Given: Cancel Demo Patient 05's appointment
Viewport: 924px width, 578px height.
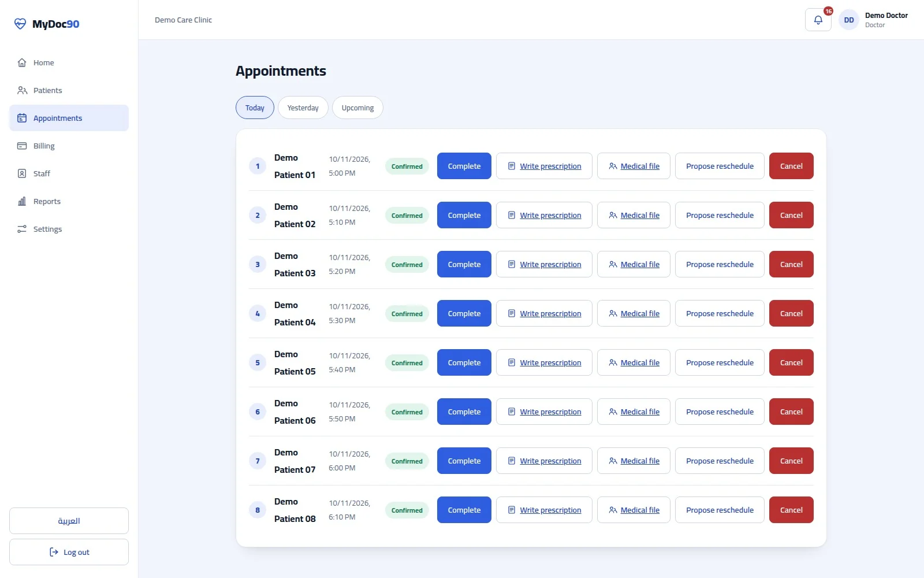Looking at the screenshot, I should (791, 362).
